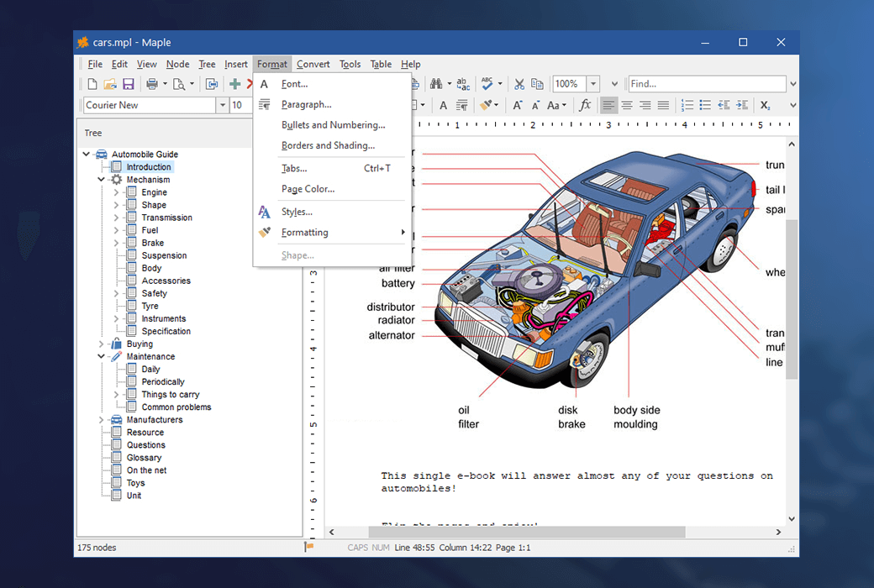
Task: Open print preview with the magnifier page icon
Action: 179,84
